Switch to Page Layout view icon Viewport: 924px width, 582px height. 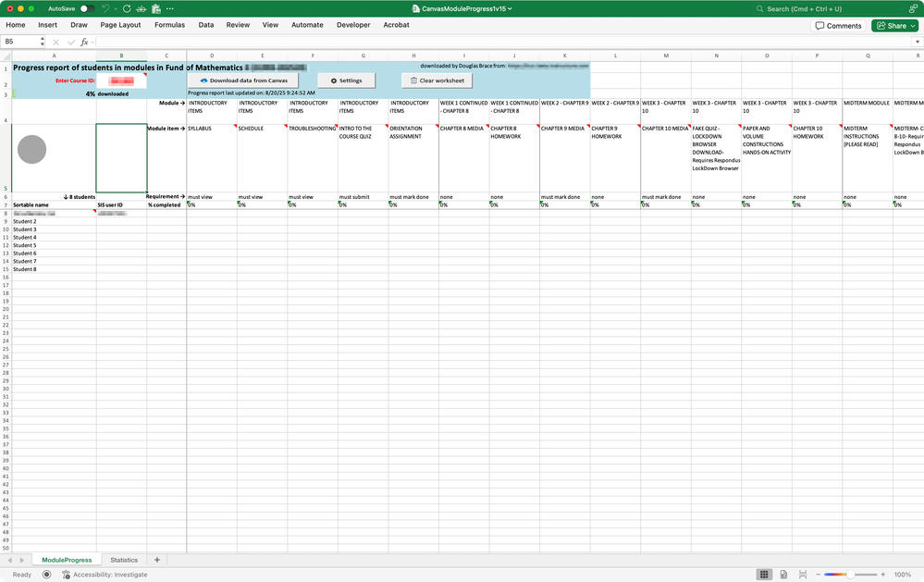(x=782, y=575)
